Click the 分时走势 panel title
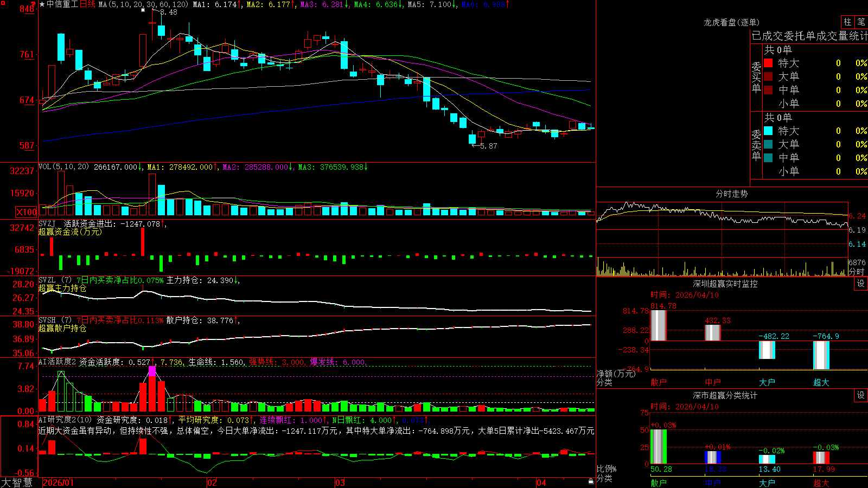Screen dimensions: 868x488 [x=732, y=194]
